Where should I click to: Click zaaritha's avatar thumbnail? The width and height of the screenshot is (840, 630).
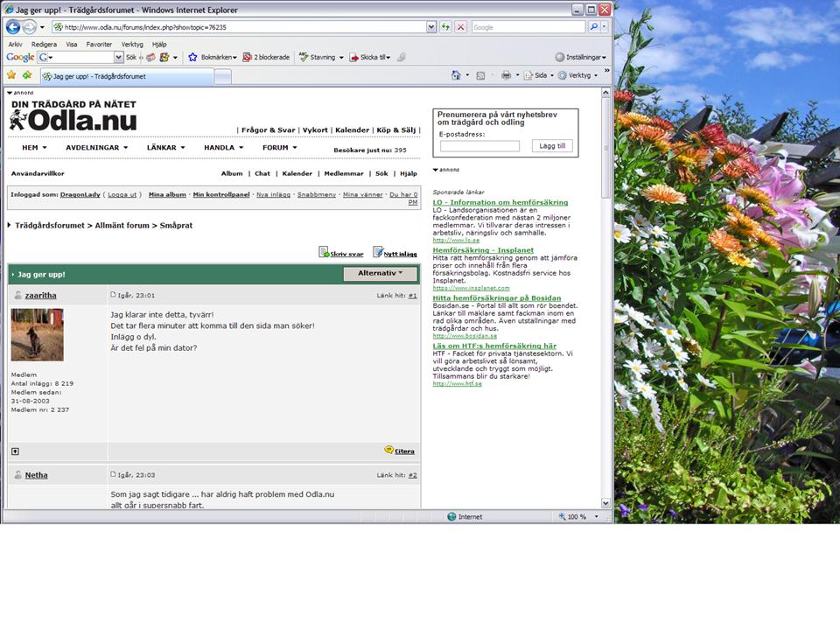tap(37, 334)
